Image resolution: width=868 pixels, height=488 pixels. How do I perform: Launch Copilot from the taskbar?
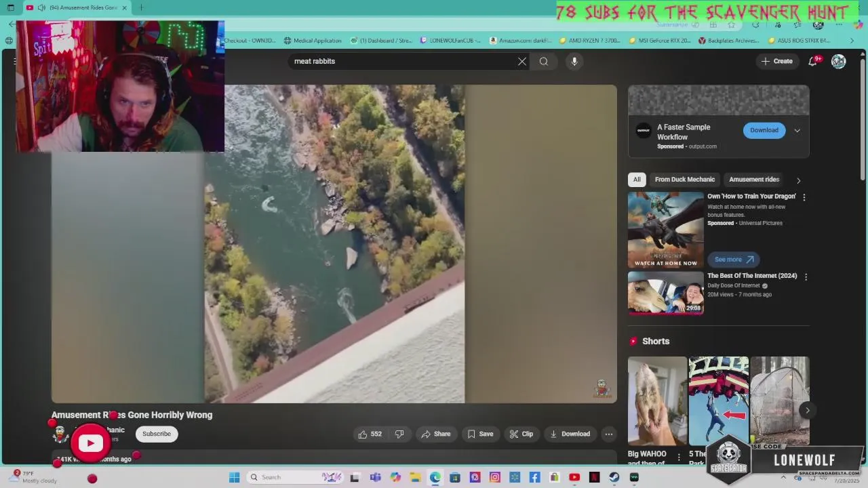(396, 477)
